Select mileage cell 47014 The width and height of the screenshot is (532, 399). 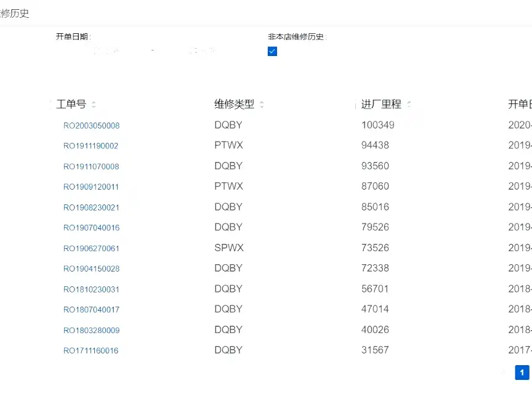[x=375, y=309]
